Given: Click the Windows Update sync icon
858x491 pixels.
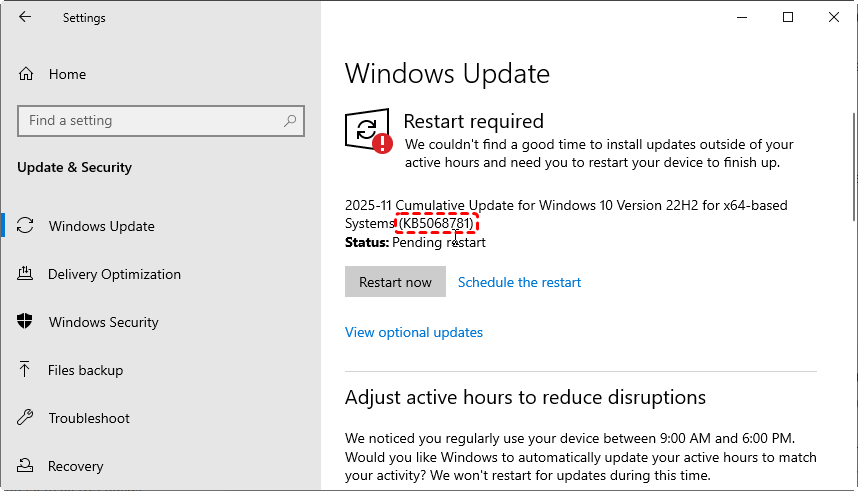Looking at the screenshot, I should coord(26,226).
